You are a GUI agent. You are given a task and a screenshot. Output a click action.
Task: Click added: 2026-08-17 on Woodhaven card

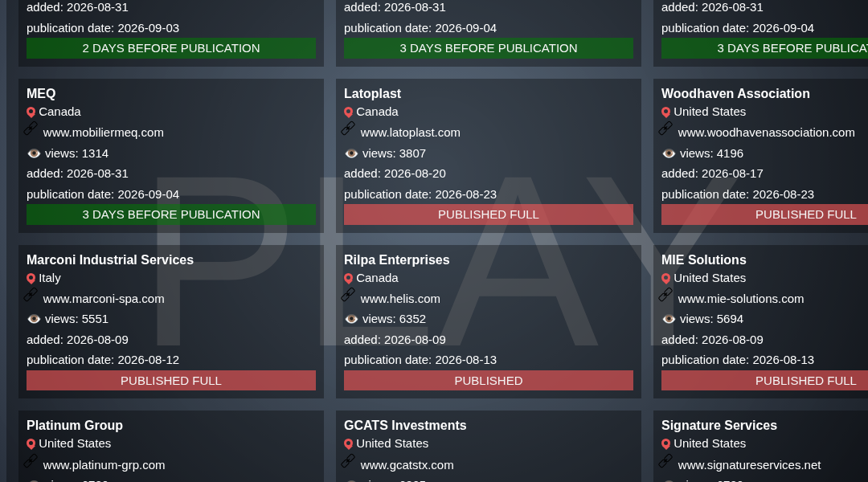[x=712, y=174]
